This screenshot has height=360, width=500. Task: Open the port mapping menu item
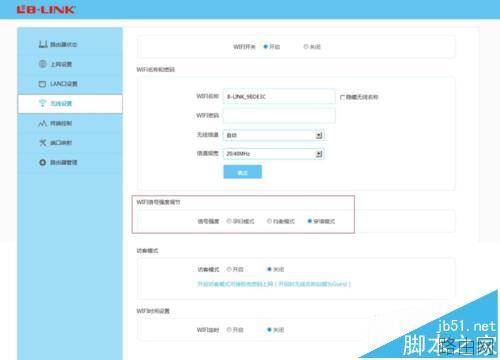pyautogui.click(x=70, y=143)
